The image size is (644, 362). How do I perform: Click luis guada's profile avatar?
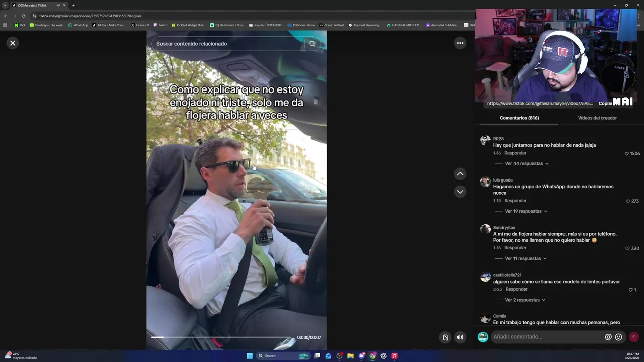(485, 182)
